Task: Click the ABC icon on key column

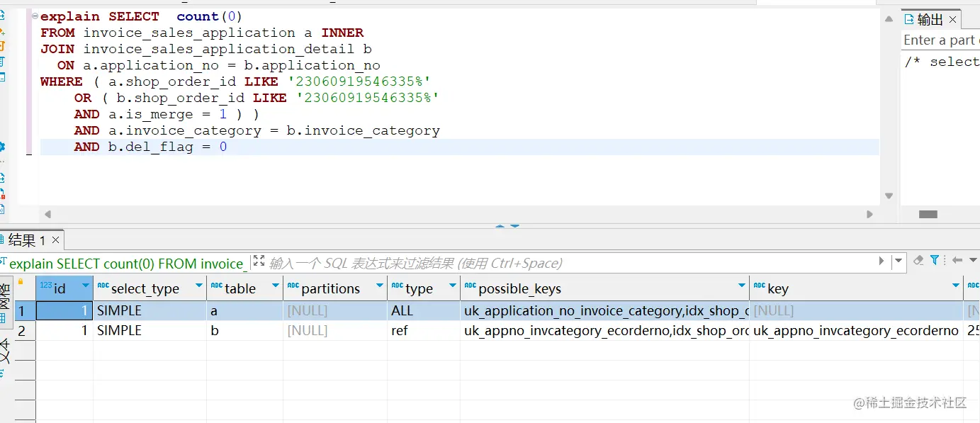Action: click(x=759, y=286)
